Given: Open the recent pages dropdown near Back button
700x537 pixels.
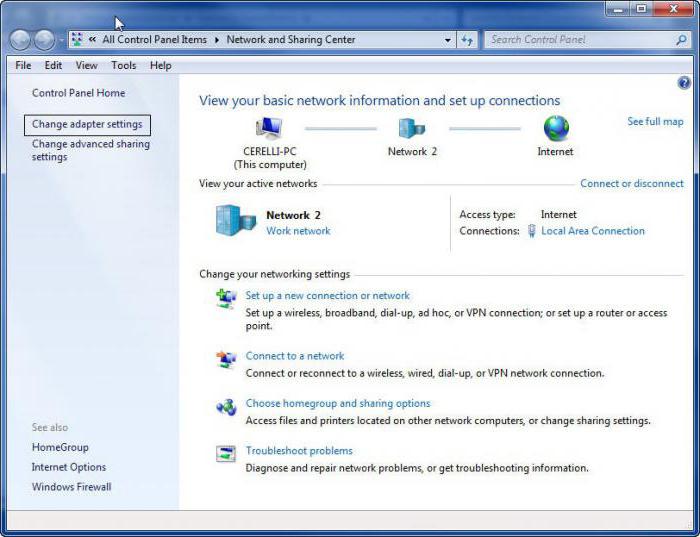Looking at the screenshot, I should click(x=62, y=40).
